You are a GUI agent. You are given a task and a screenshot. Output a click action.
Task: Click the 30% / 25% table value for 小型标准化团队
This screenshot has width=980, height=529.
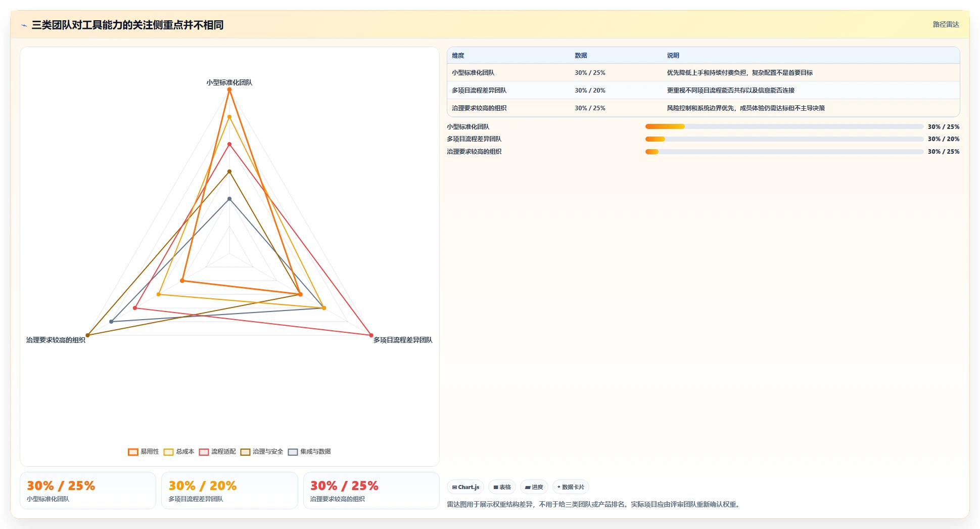[590, 73]
